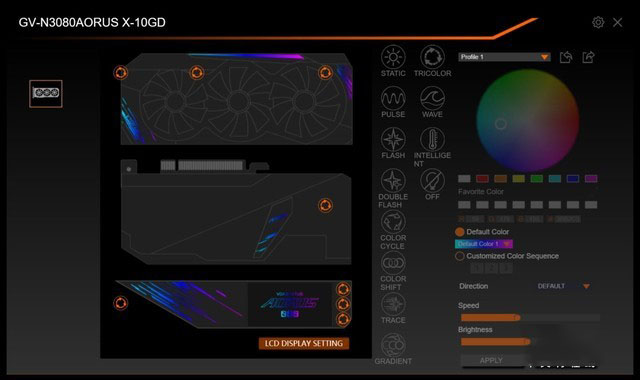Viewport: 640px width, 380px height.
Task: Click the import profile icon
Action: pos(566,57)
